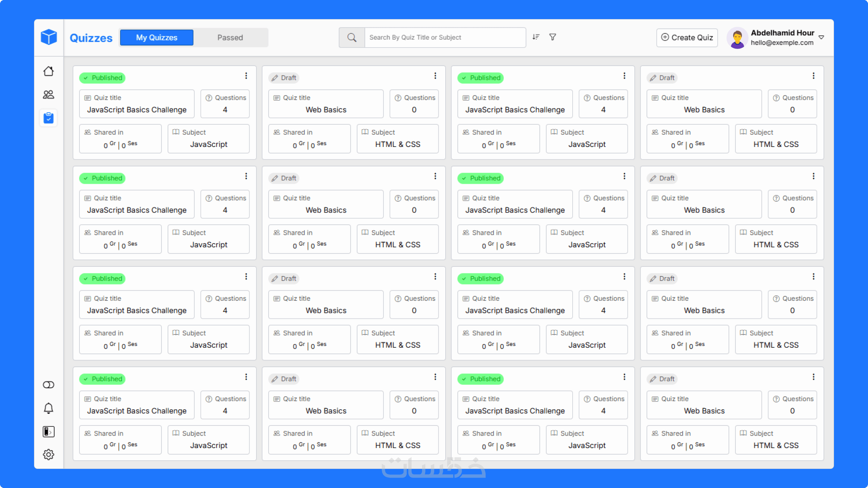Open the filter funnel icon
Image resolution: width=868 pixels, height=488 pixels.
553,37
